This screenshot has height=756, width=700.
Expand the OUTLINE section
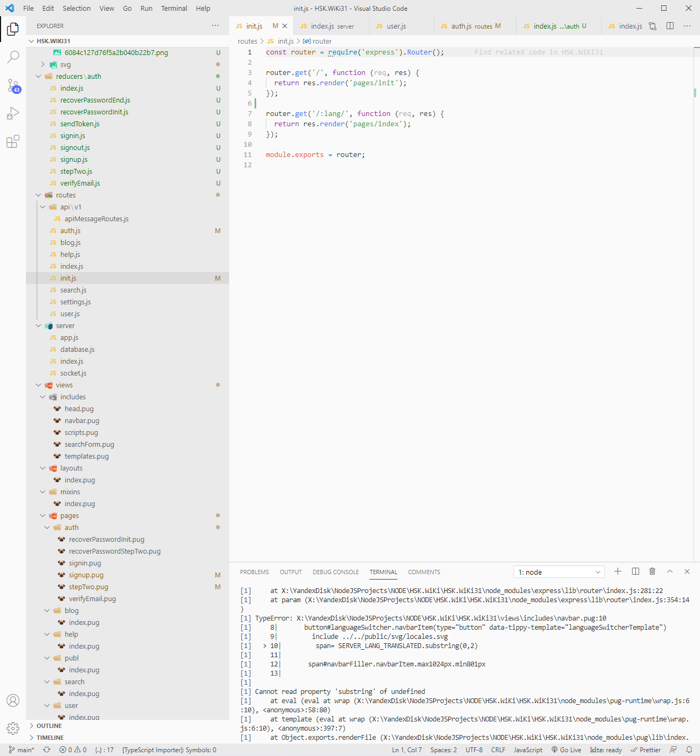tap(127, 726)
